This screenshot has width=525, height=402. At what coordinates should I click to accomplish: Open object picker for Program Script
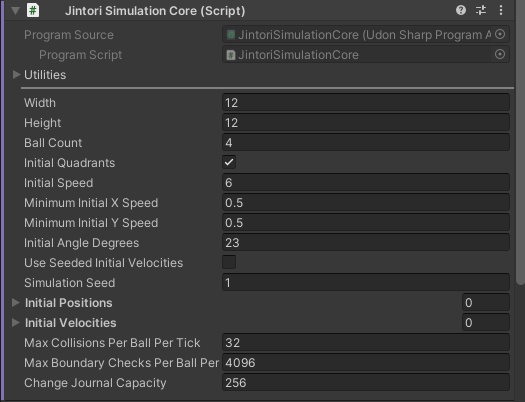click(500, 55)
